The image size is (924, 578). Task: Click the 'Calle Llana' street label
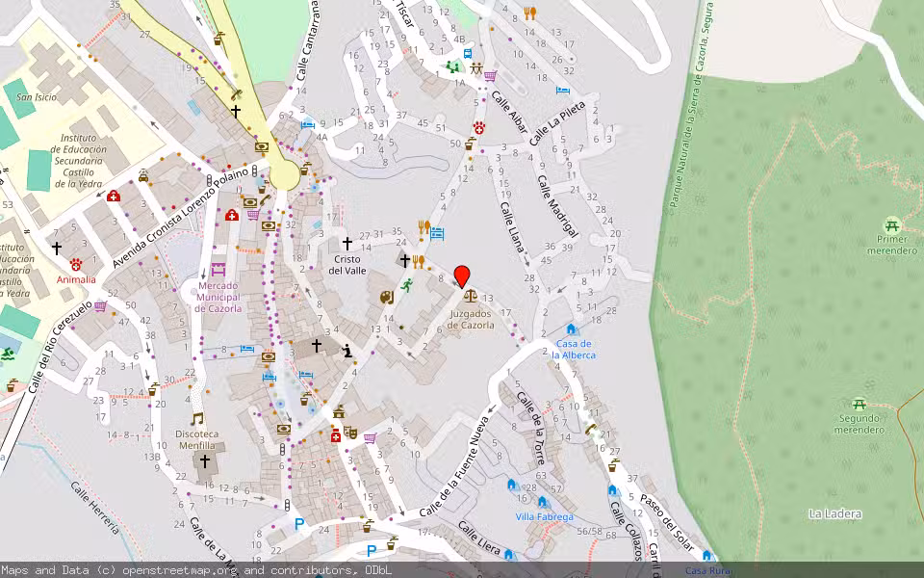point(511,227)
